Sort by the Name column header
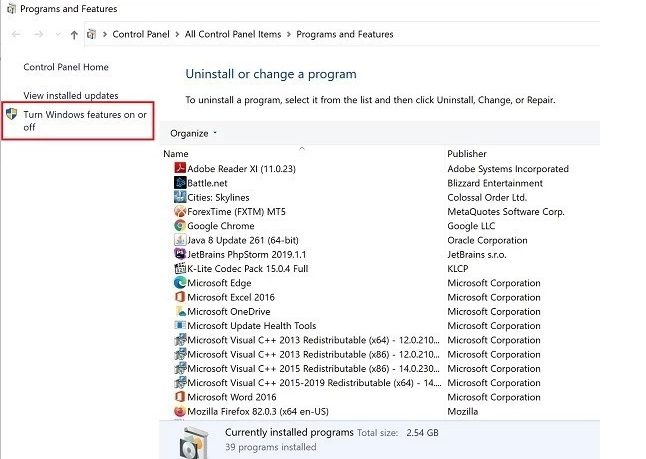The width and height of the screenshot is (646, 459). click(176, 154)
